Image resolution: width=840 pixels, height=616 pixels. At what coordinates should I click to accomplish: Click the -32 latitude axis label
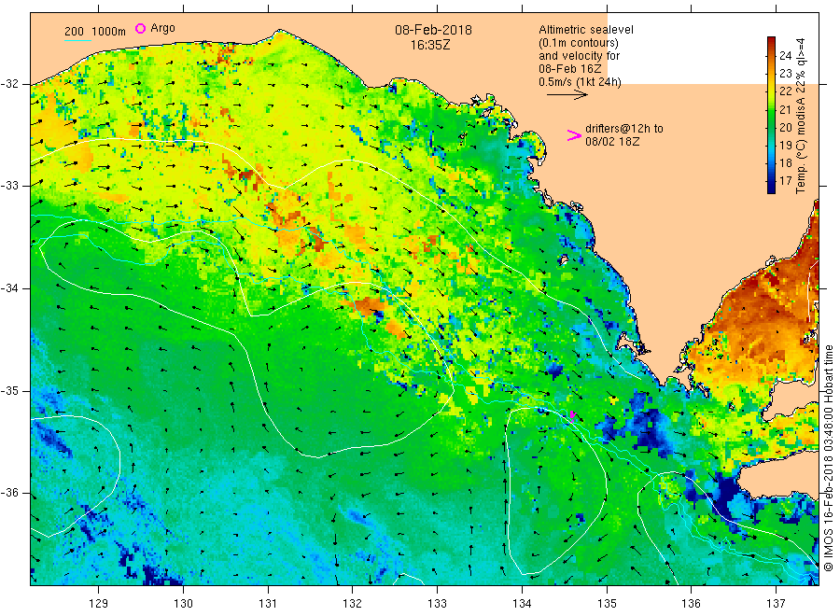point(9,84)
